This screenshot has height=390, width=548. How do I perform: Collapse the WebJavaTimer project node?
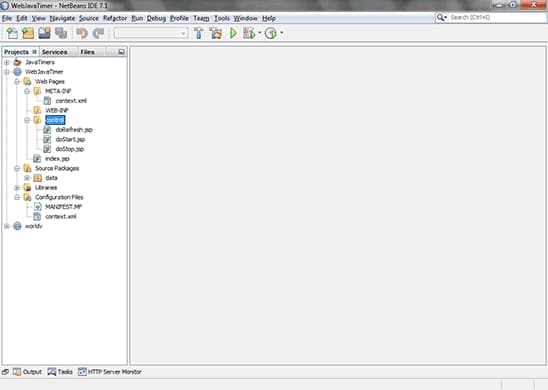pos(7,72)
